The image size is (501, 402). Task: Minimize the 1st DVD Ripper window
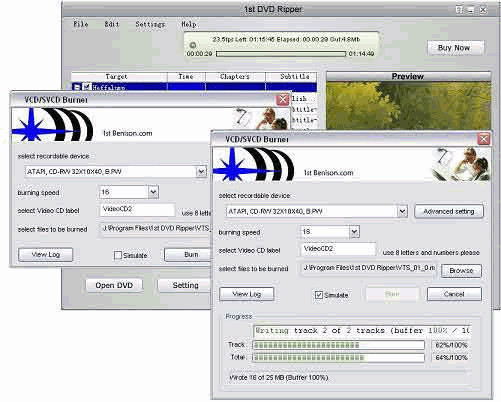470,10
